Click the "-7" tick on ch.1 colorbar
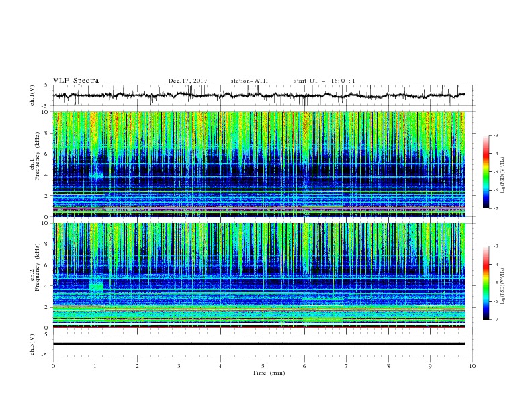 [x=495, y=208]
